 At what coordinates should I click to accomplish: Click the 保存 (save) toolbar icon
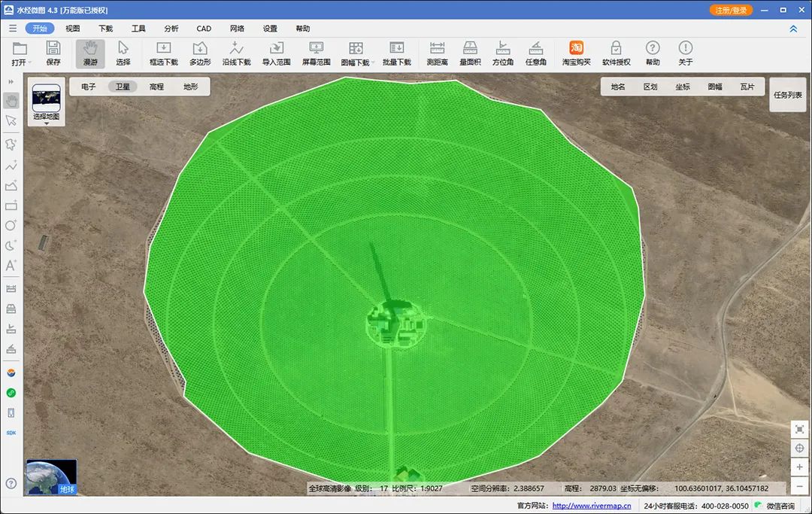pyautogui.click(x=53, y=54)
